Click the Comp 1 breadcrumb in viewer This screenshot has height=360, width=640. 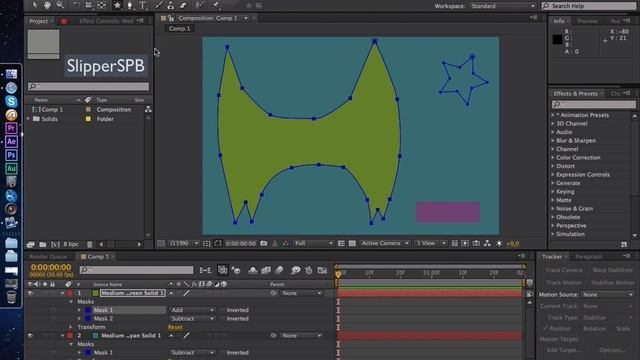pyautogui.click(x=179, y=29)
